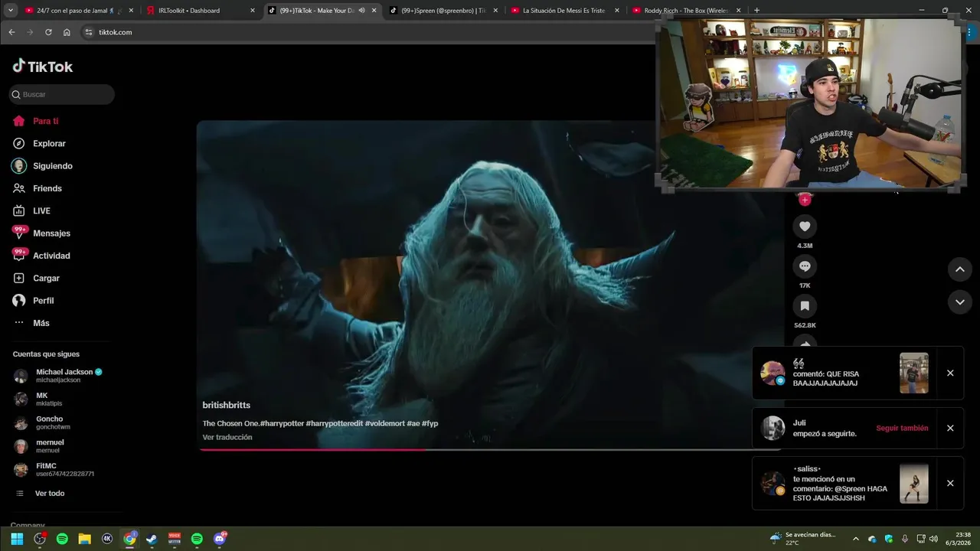Open the LIVE section

click(32, 210)
